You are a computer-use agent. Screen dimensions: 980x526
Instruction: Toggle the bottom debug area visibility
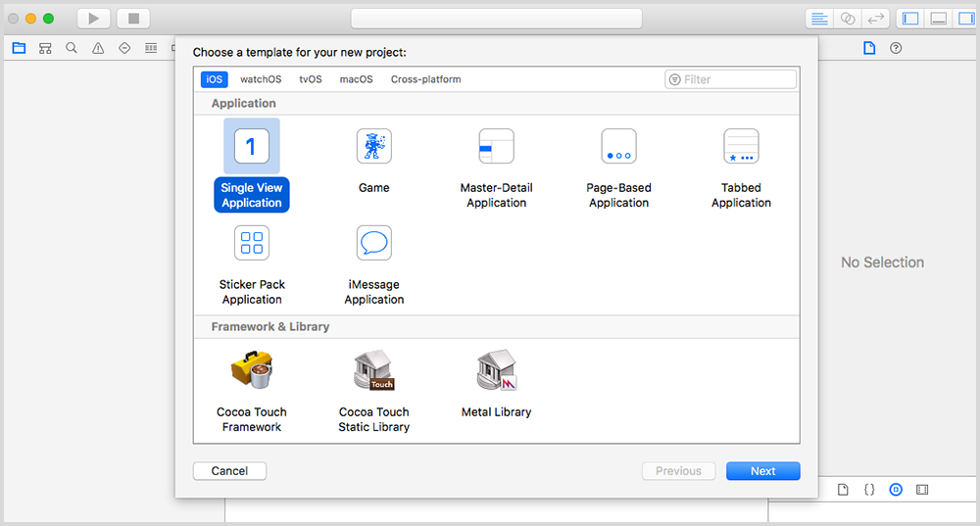938,19
